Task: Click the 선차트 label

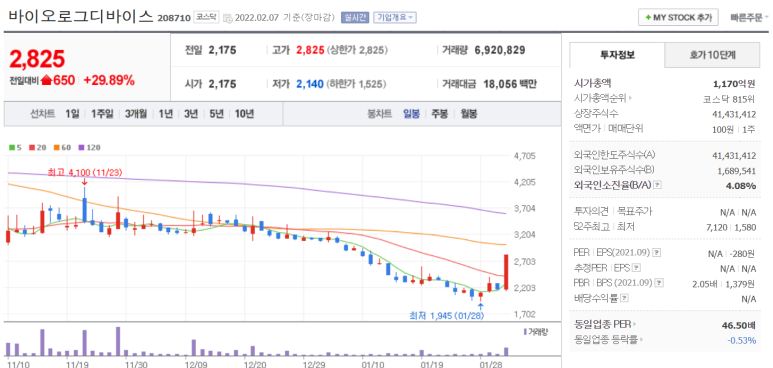Action: click(x=42, y=114)
